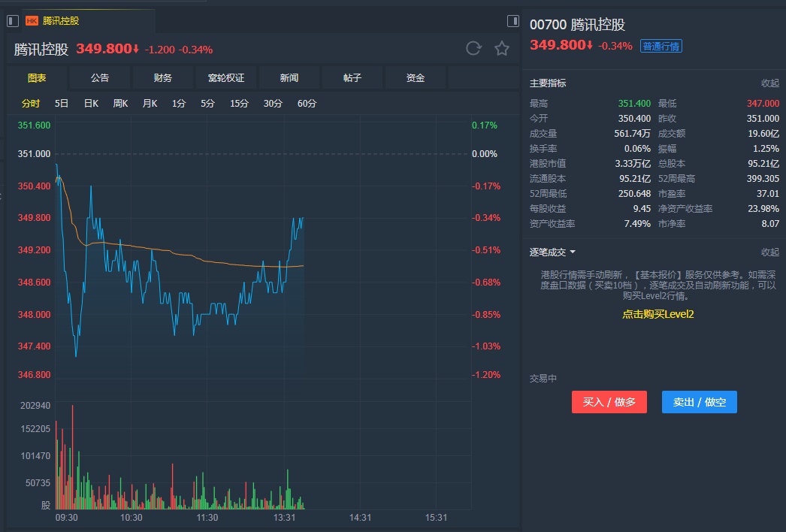Open the 财务 tab

tap(163, 78)
